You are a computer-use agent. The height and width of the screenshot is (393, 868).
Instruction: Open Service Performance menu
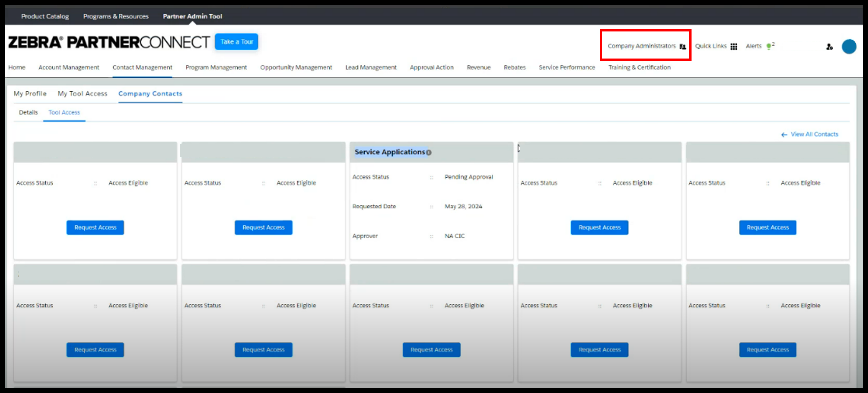[x=567, y=67]
